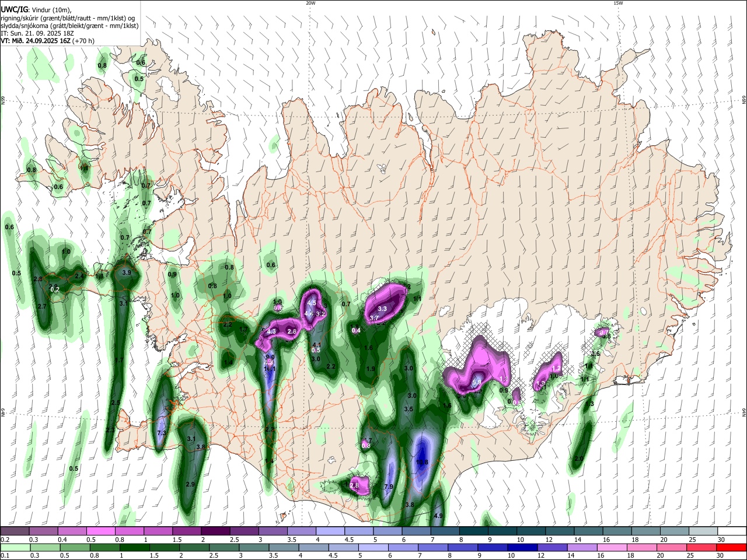Click the 'VT: Mið. 24.09.2025 16Z' valid-time line
This screenshot has width=747, height=560.
pyautogui.click(x=47, y=41)
